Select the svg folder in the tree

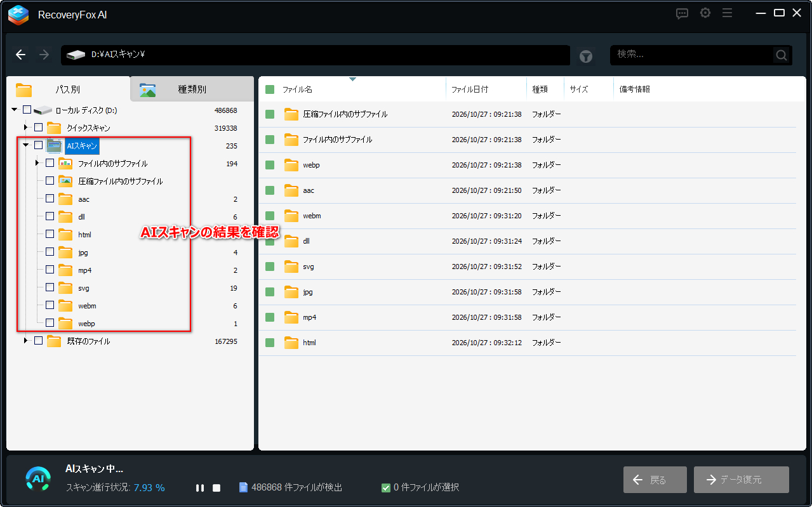84,288
